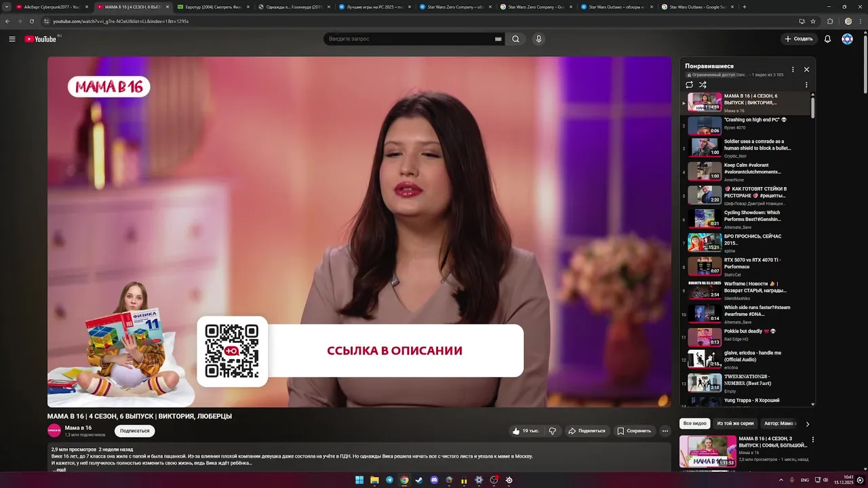Viewport: 868px width, 488px height.
Task: Play Soldier uses a comrade video
Action: pyautogui.click(x=746, y=148)
